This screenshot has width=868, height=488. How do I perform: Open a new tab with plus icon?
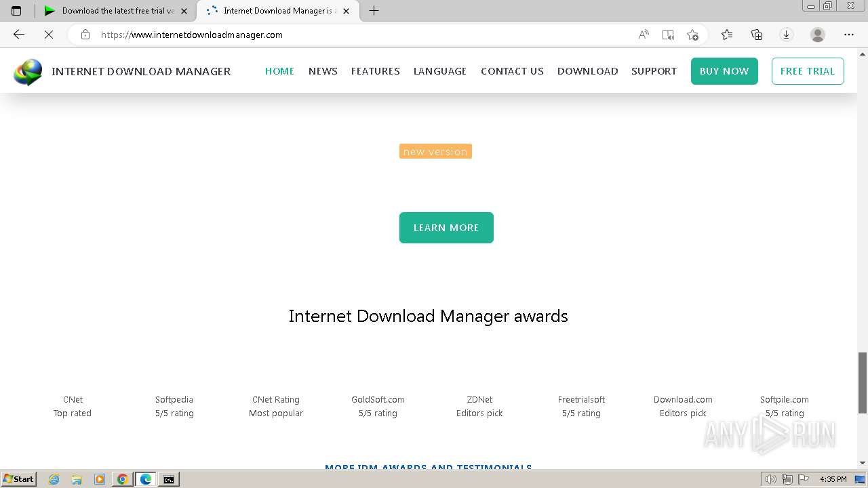click(x=374, y=11)
